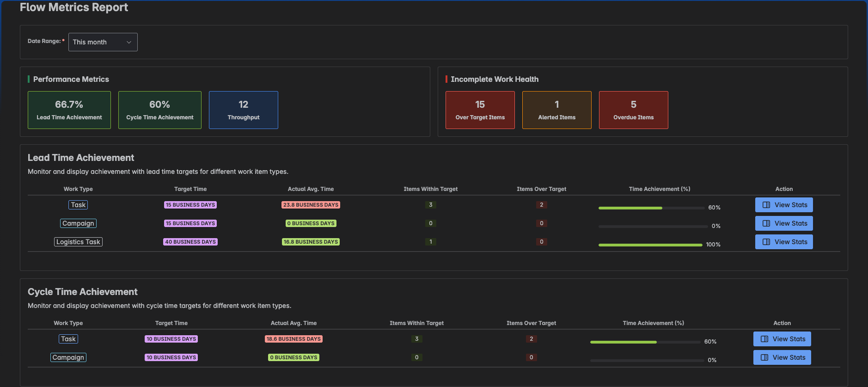The height and width of the screenshot is (387, 868).
Task: Click the 23.8 Business Days badge
Action: [311, 205]
